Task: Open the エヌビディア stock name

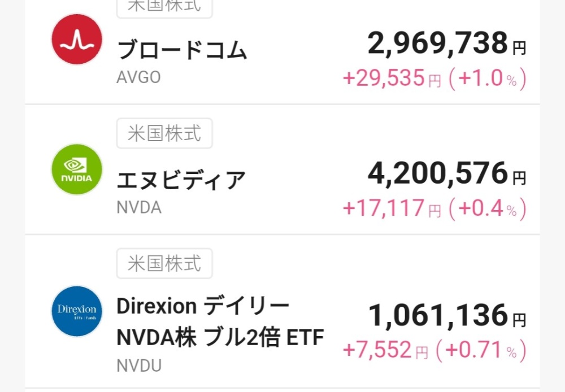Action: (181, 180)
